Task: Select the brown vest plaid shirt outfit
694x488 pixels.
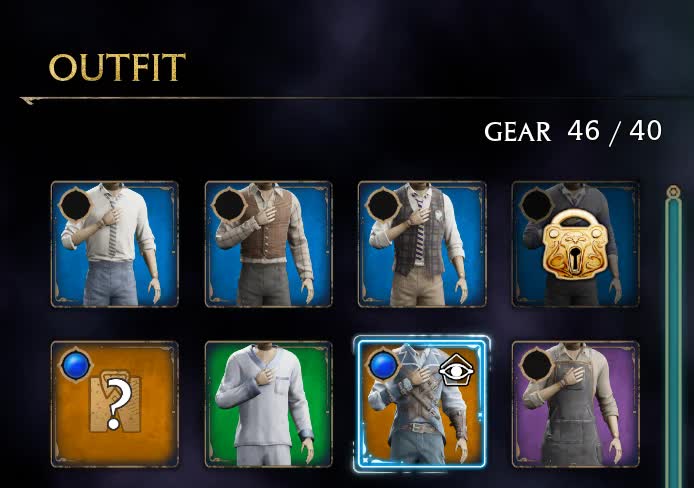Action: pos(269,244)
